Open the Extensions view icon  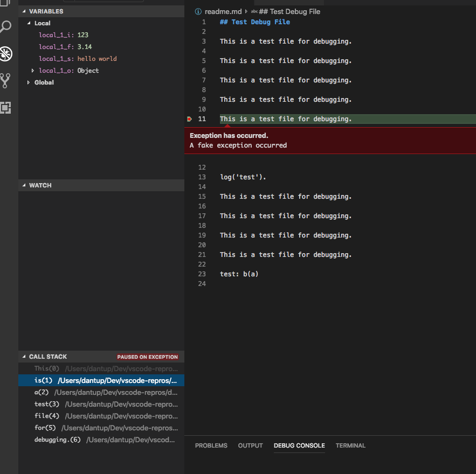tap(5, 108)
